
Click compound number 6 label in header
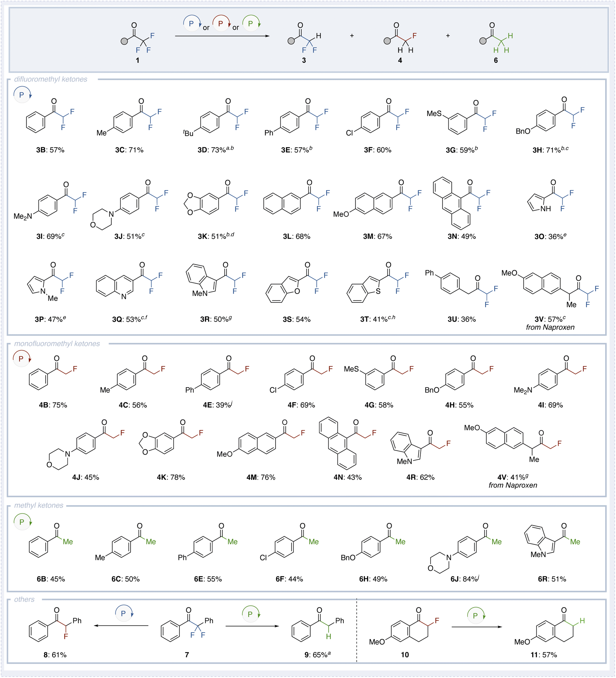point(496,60)
